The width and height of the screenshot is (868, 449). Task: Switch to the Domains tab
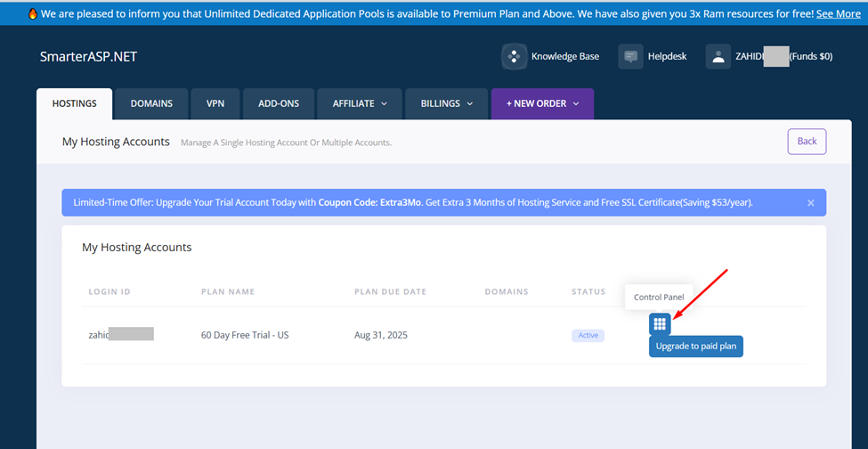[151, 103]
